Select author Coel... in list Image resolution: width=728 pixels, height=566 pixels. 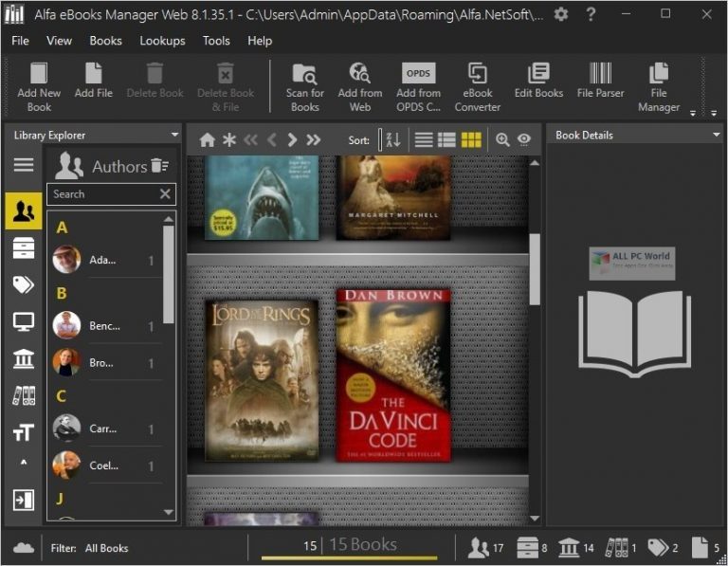[105, 466]
